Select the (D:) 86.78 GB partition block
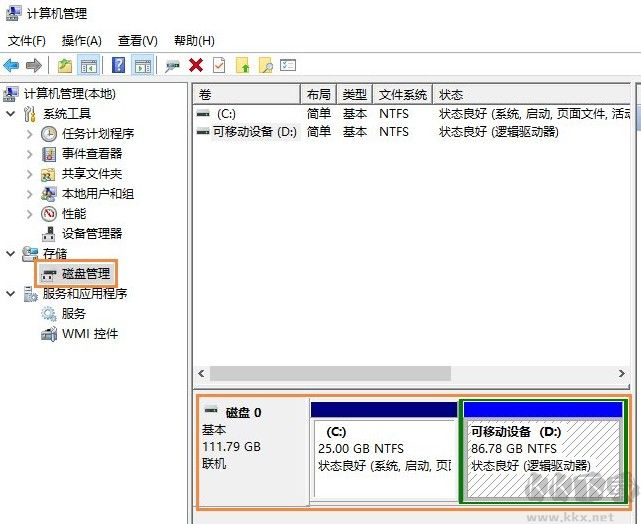This screenshot has width=641, height=524. click(x=543, y=459)
